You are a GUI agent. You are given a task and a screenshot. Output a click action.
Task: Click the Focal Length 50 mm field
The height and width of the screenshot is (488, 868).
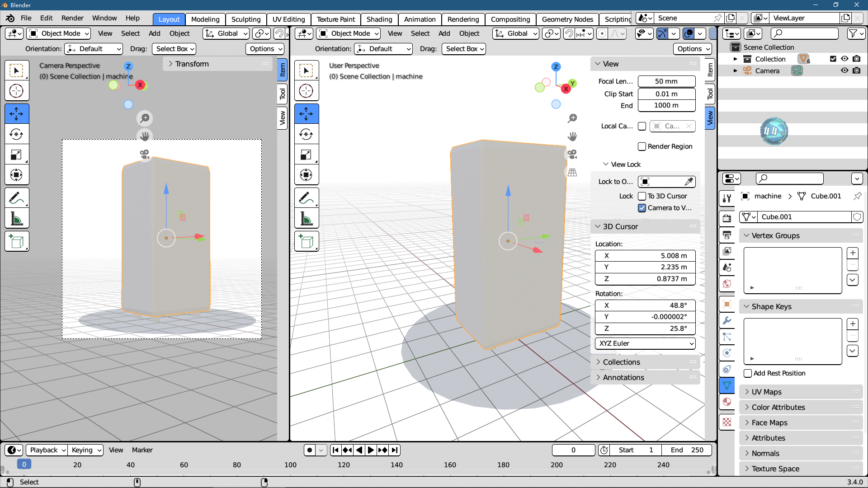[x=666, y=81]
